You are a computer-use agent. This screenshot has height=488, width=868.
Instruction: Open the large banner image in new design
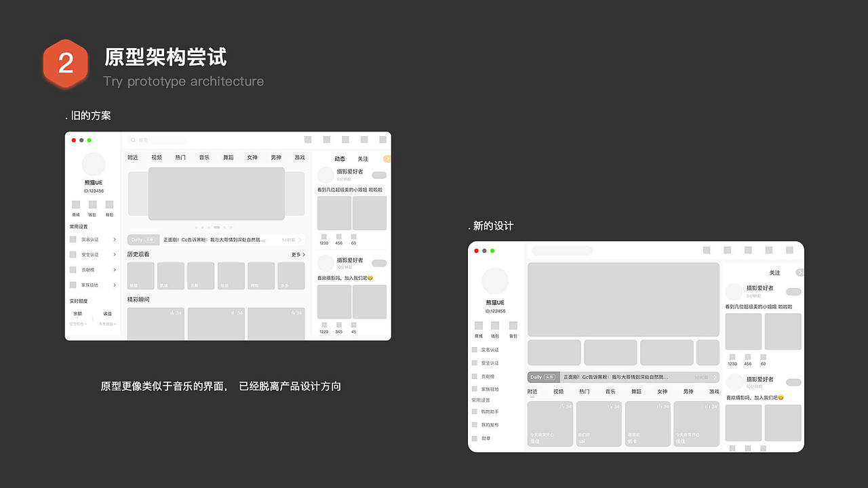click(x=623, y=300)
